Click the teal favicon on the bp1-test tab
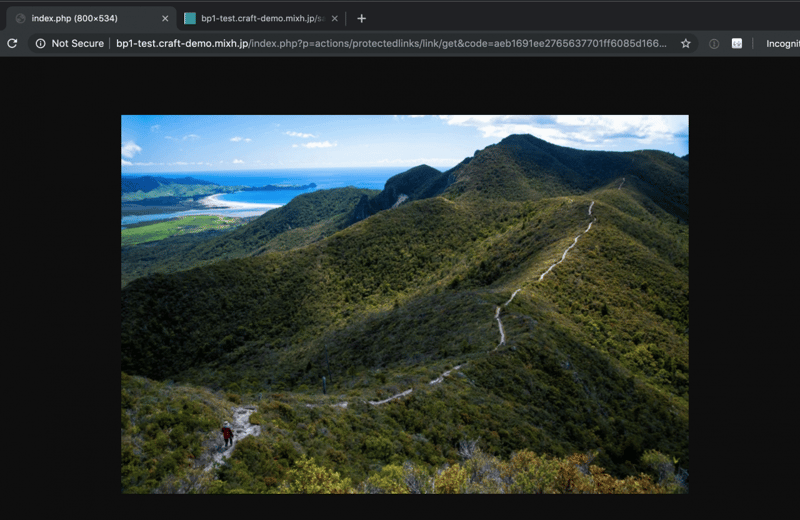This screenshot has height=520, width=800. tap(190, 18)
